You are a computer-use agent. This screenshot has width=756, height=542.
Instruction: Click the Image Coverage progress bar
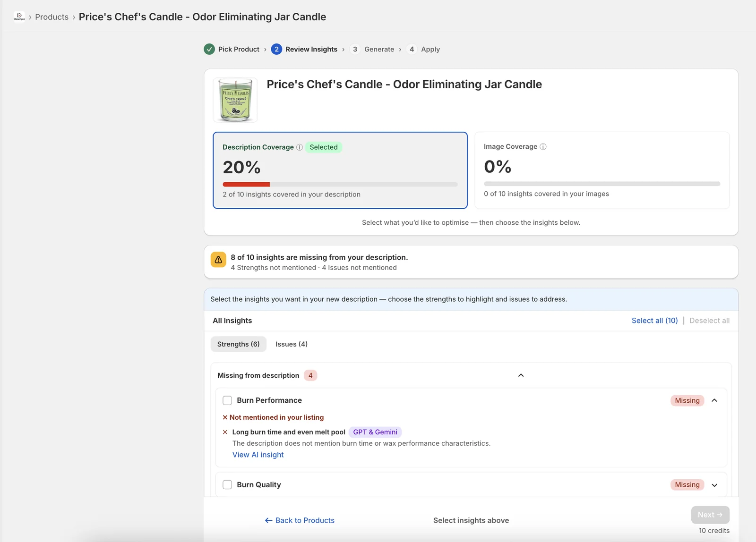602,184
